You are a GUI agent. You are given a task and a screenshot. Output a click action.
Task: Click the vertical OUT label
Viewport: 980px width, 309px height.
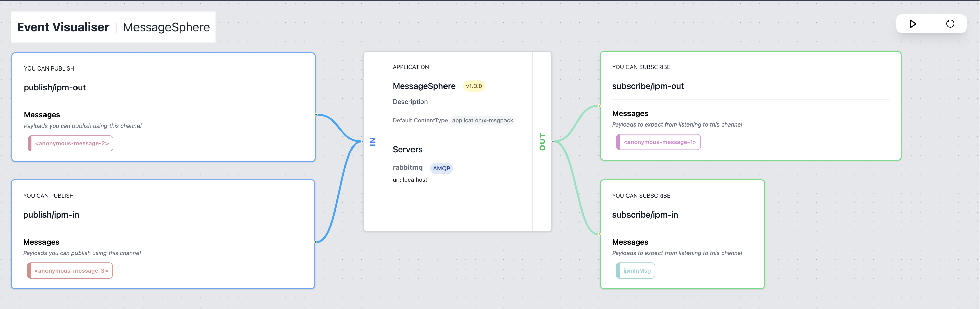click(x=542, y=142)
